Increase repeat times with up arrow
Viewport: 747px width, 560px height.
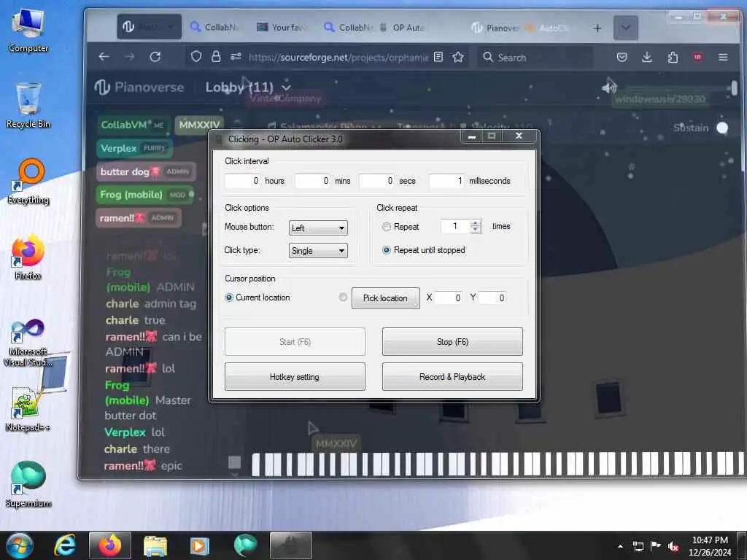476,223
